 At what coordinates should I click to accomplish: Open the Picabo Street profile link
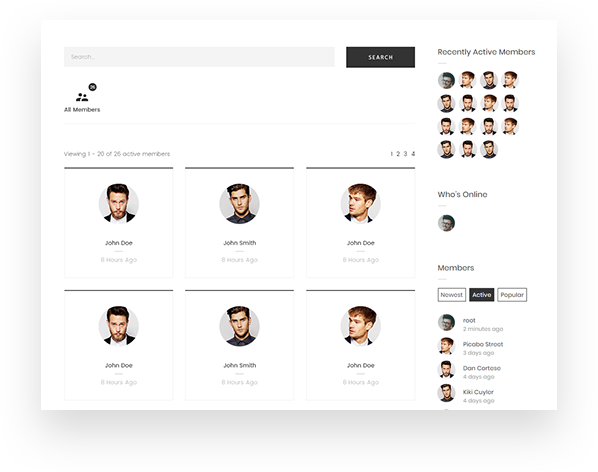tap(483, 344)
